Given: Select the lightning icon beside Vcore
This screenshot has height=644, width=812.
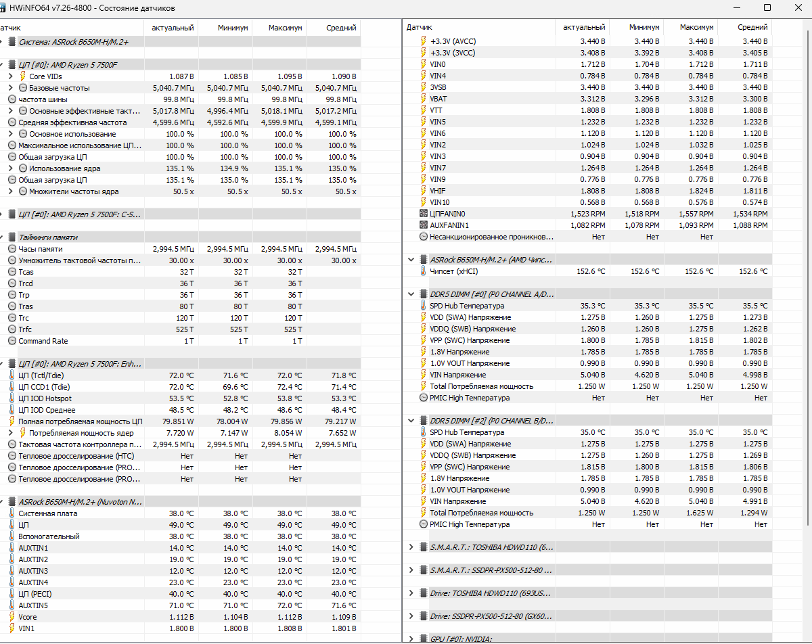Looking at the screenshot, I should [12, 617].
